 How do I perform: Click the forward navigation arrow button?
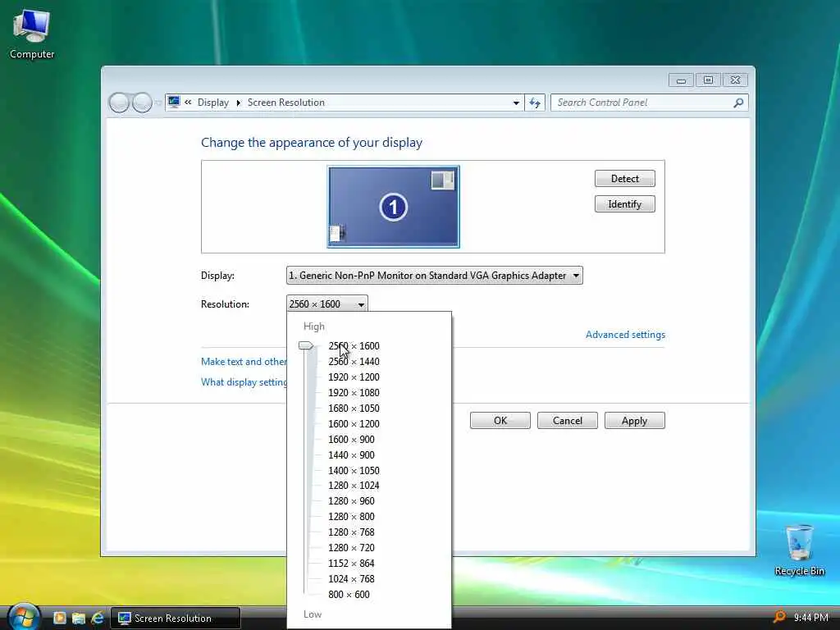pyautogui.click(x=142, y=103)
